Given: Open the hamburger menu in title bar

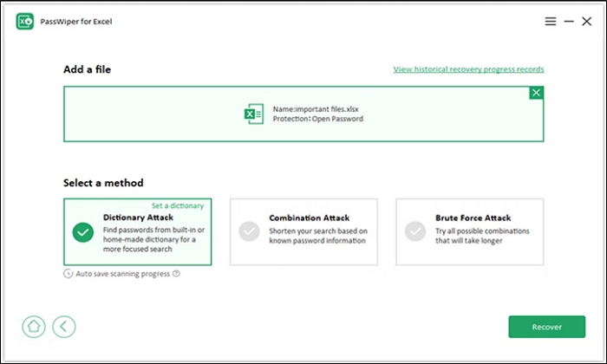Looking at the screenshot, I should (550, 21).
